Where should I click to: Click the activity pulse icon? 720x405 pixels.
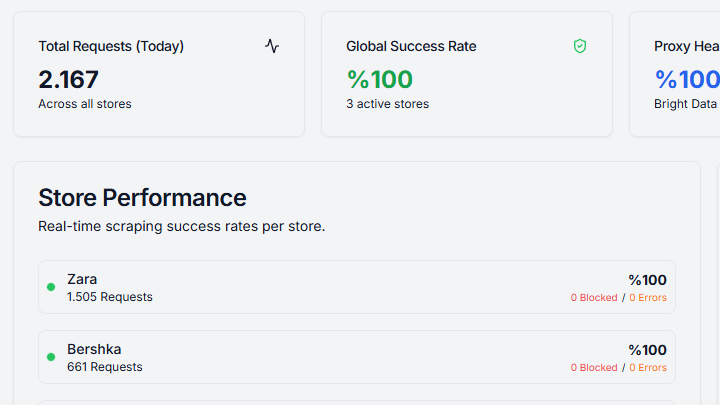click(x=272, y=46)
